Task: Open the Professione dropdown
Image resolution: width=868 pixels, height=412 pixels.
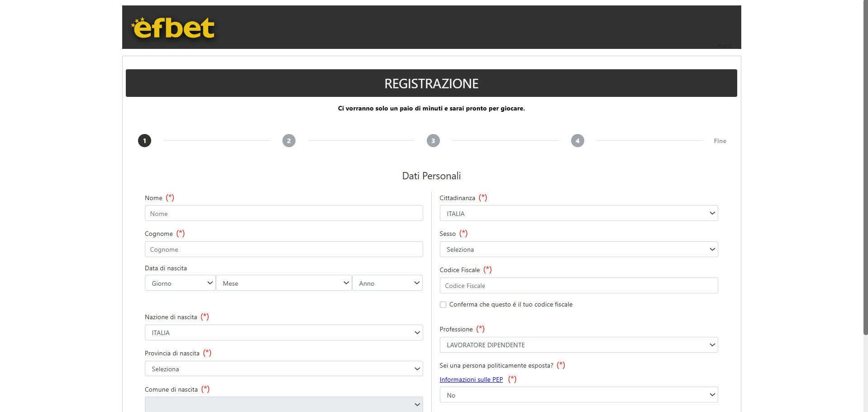Action: (x=578, y=345)
